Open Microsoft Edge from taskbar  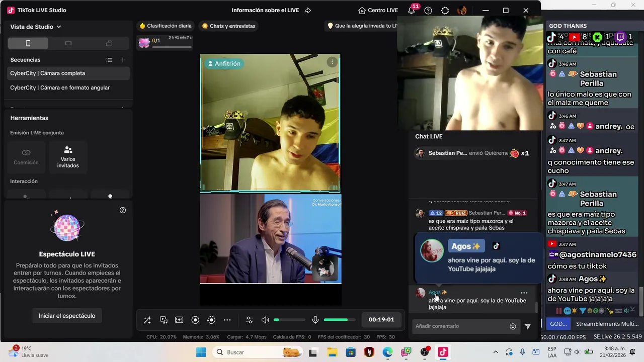(387, 352)
